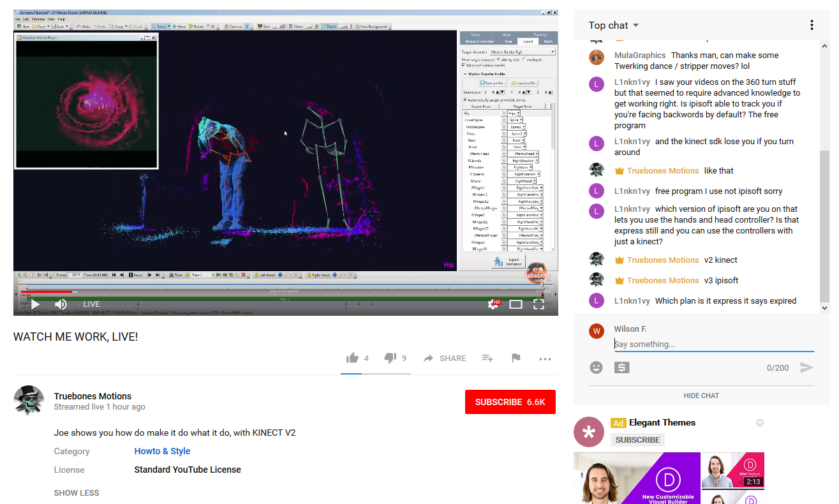Screen dimensions: 839x504
Task: Report the video using the flag icon
Action: click(516, 358)
